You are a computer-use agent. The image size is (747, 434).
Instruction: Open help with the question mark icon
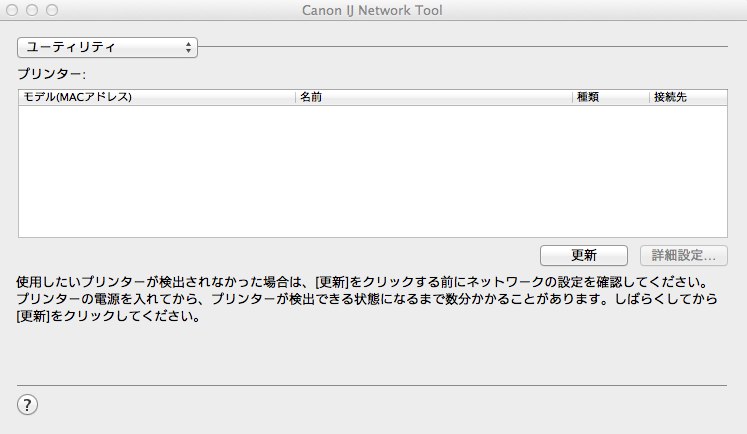coord(27,405)
